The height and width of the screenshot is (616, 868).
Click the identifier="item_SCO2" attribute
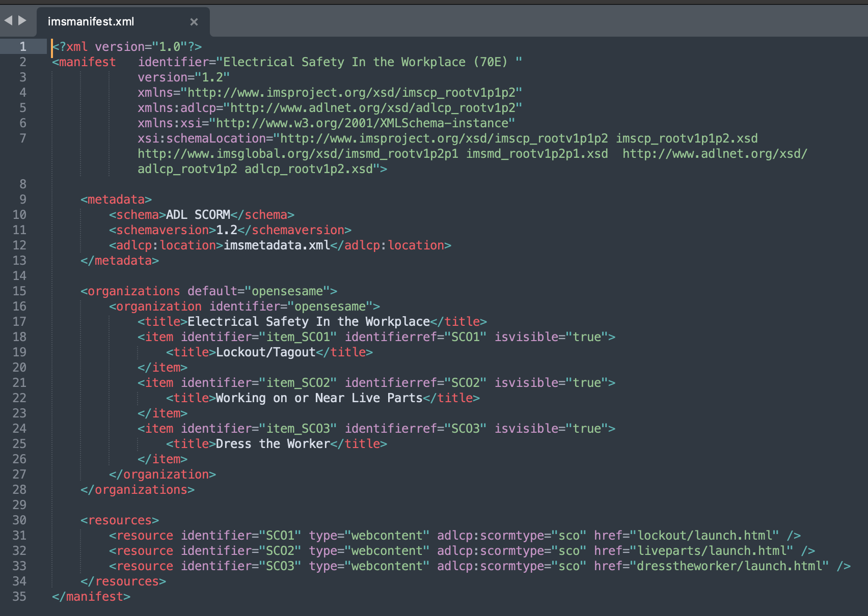pos(259,383)
